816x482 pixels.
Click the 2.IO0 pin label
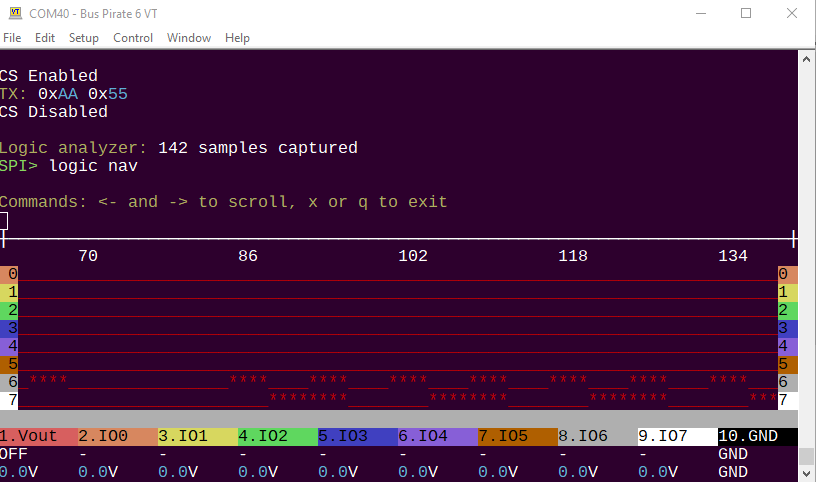click(118, 436)
